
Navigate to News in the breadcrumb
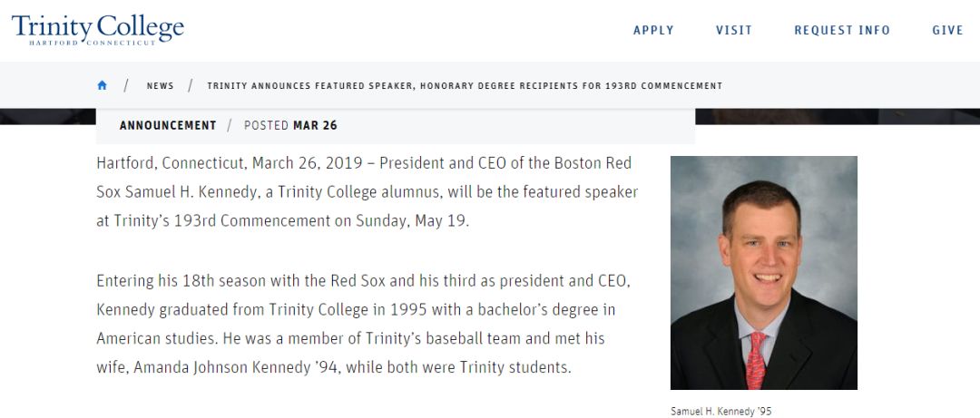(x=160, y=85)
